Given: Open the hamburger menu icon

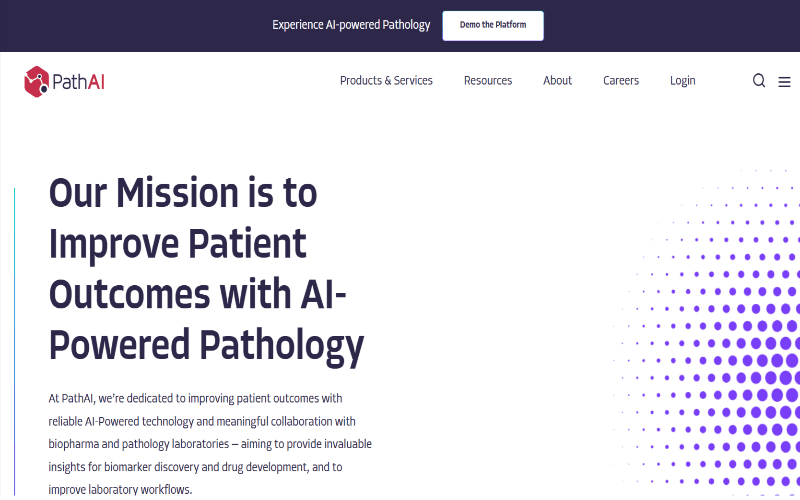Looking at the screenshot, I should coord(784,82).
